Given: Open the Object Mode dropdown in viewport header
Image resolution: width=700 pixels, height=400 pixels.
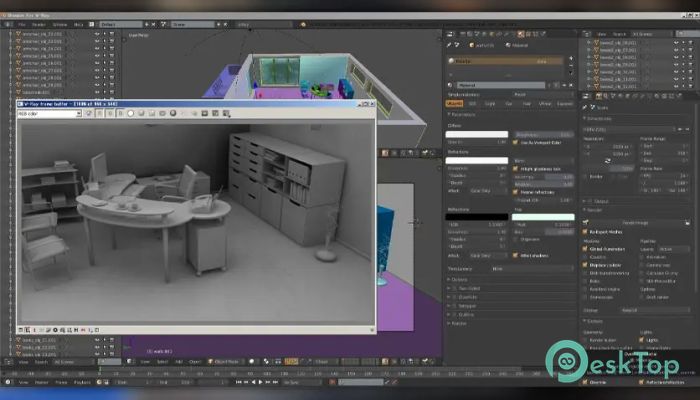Looking at the screenshot, I should pos(225,362).
